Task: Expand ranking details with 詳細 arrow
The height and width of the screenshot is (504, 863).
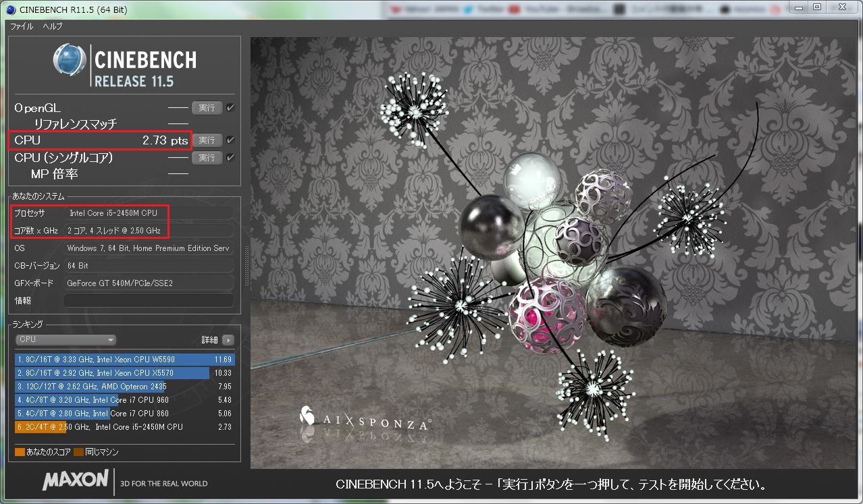Action: (228, 340)
